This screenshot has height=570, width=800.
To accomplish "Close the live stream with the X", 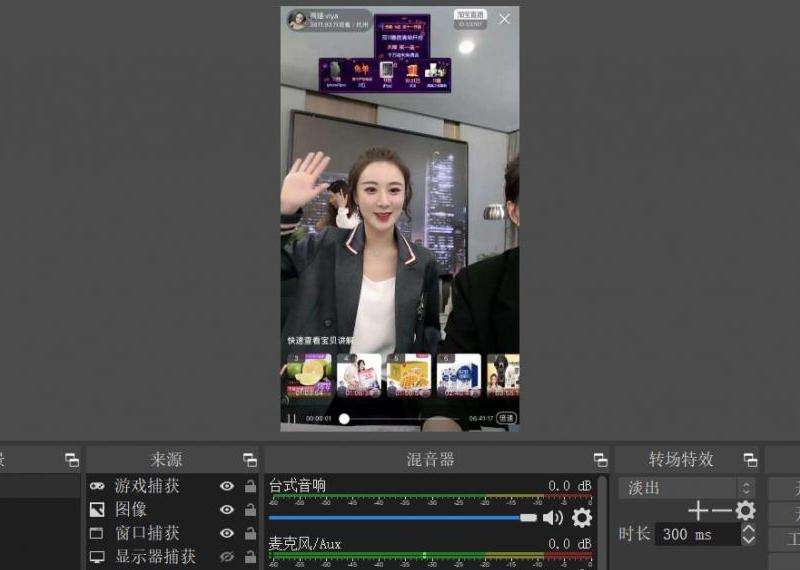I will 504,19.
